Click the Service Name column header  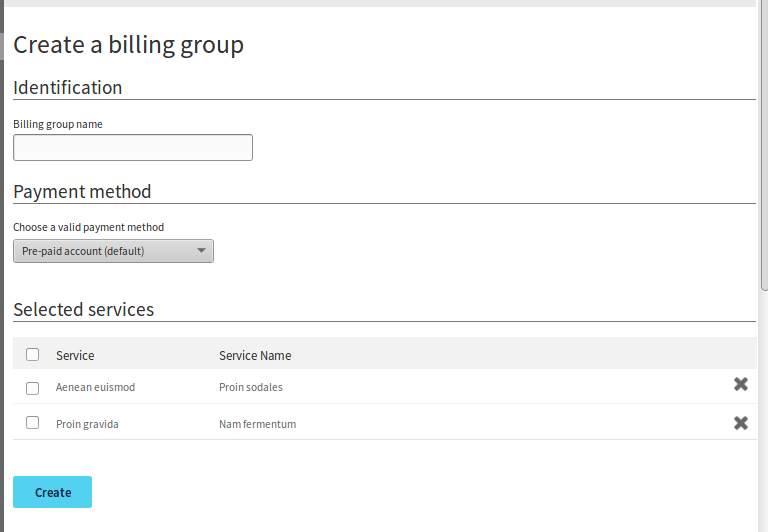coord(255,355)
